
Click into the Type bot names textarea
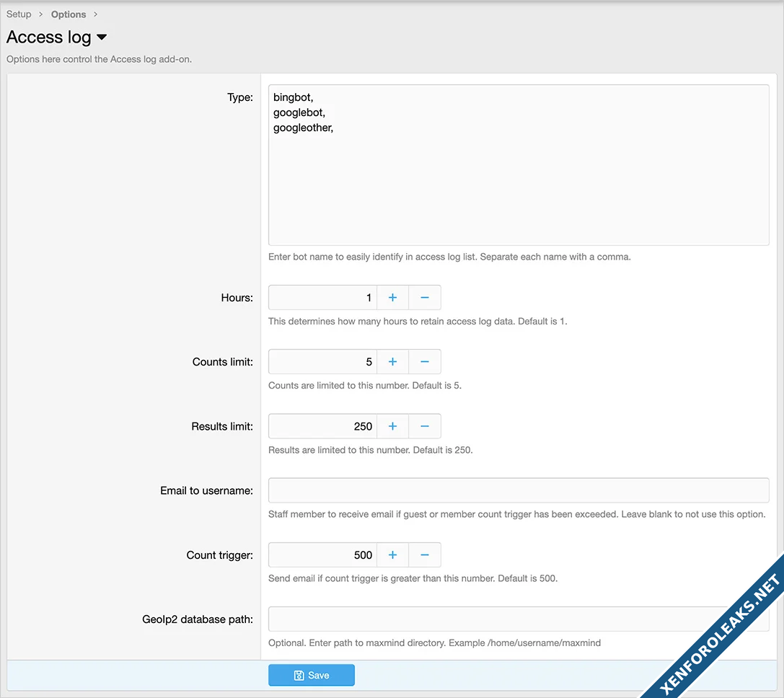[518, 165]
